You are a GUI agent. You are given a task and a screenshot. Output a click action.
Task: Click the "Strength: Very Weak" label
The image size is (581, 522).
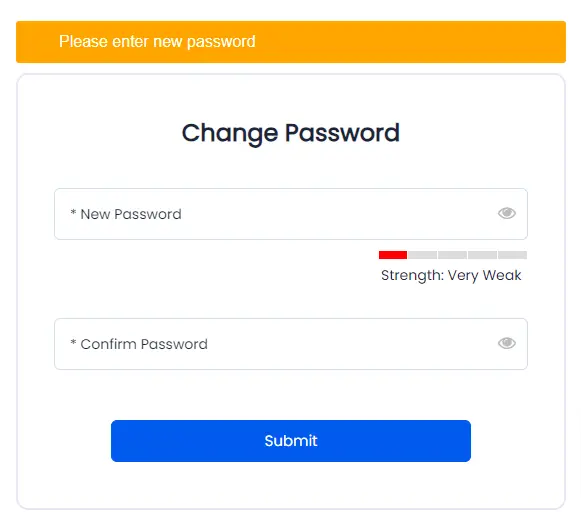pos(451,276)
